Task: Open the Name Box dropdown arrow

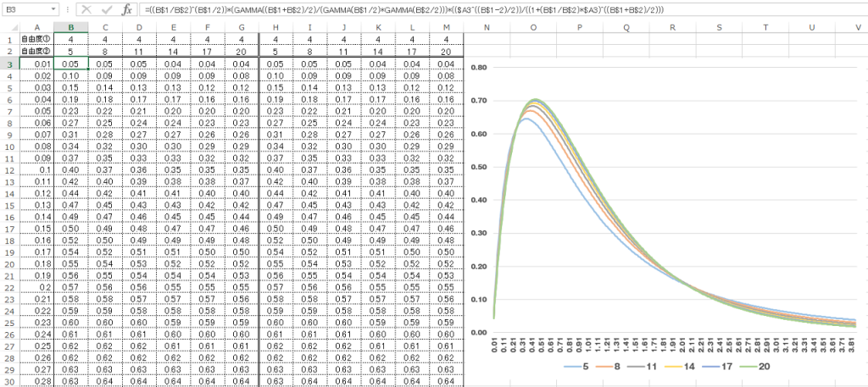Action: coord(54,9)
